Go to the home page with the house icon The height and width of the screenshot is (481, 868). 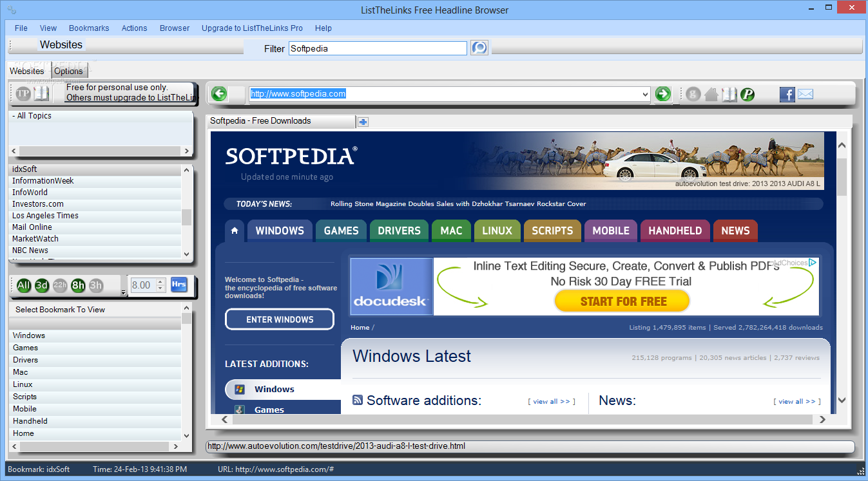[x=711, y=94]
